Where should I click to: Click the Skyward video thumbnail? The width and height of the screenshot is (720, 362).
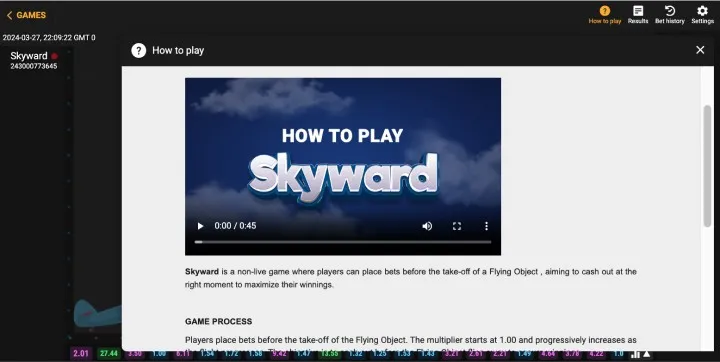pyautogui.click(x=343, y=166)
